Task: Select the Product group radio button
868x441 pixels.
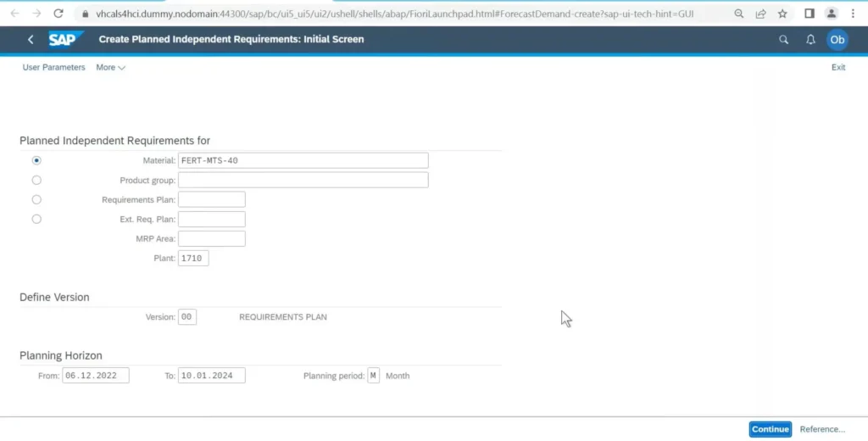Action: (x=36, y=180)
